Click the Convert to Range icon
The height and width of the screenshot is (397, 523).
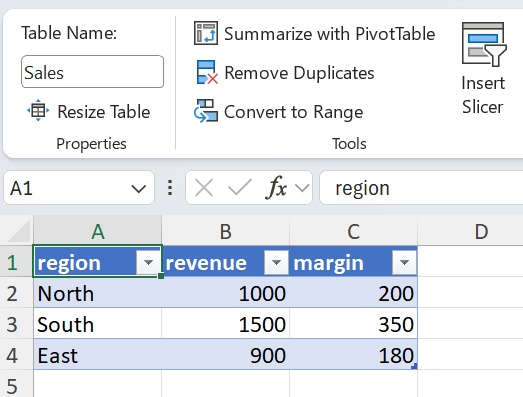(206, 111)
